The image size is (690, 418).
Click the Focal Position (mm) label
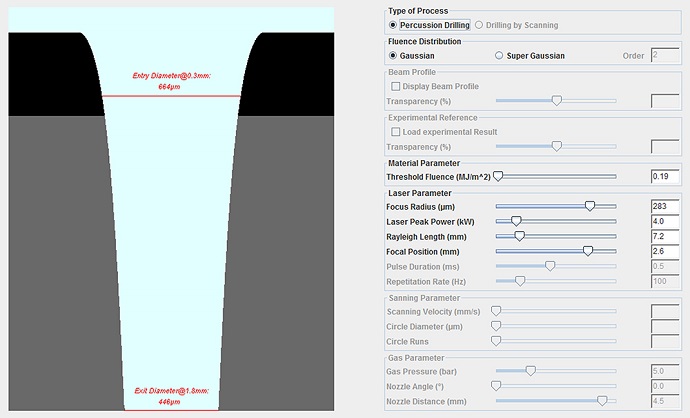click(422, 252)
